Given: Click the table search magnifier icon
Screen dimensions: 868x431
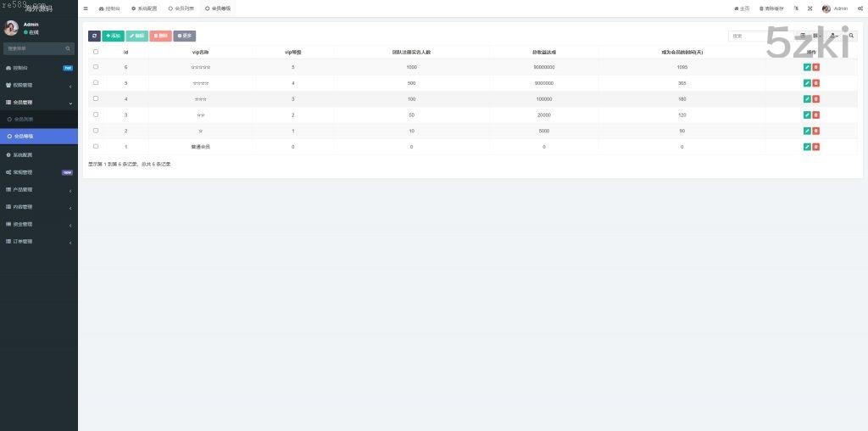Looking at the screenshot, I should [x=852, y=36].
